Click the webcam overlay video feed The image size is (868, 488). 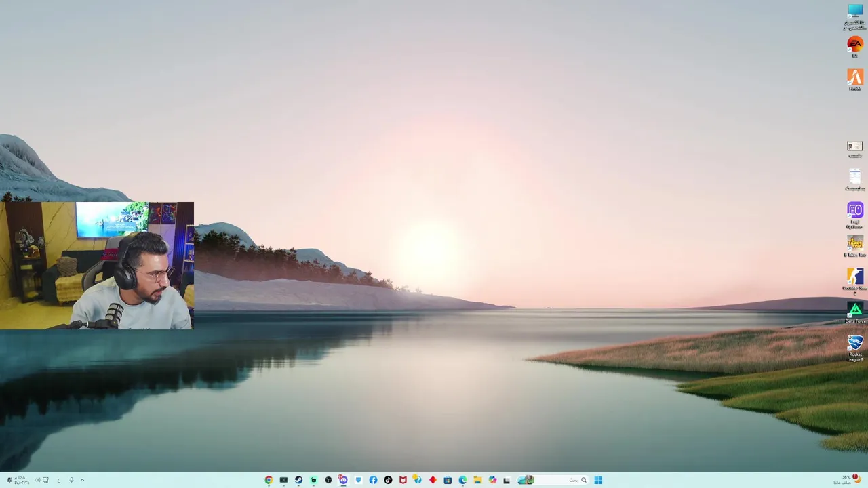coord(97,266)
